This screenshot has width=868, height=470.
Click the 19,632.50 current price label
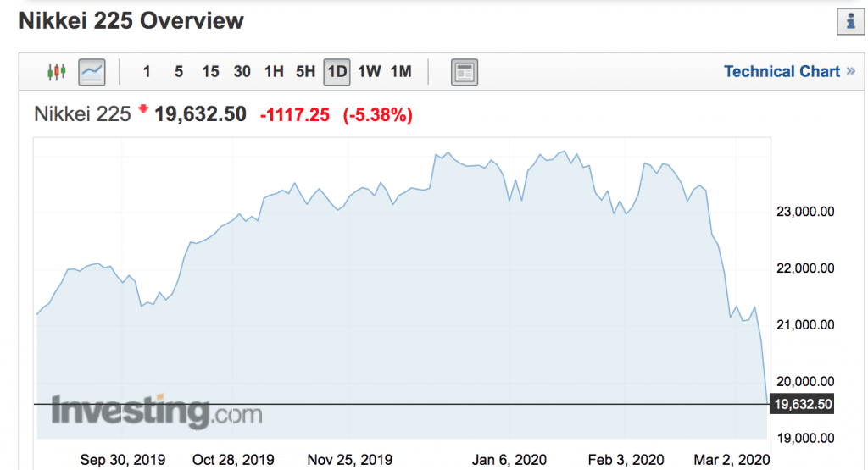(x=802, y=404)
